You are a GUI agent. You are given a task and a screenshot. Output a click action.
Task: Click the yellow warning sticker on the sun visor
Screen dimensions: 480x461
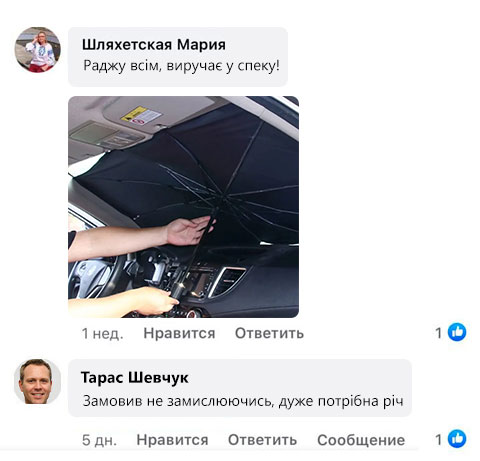(141, 116)
